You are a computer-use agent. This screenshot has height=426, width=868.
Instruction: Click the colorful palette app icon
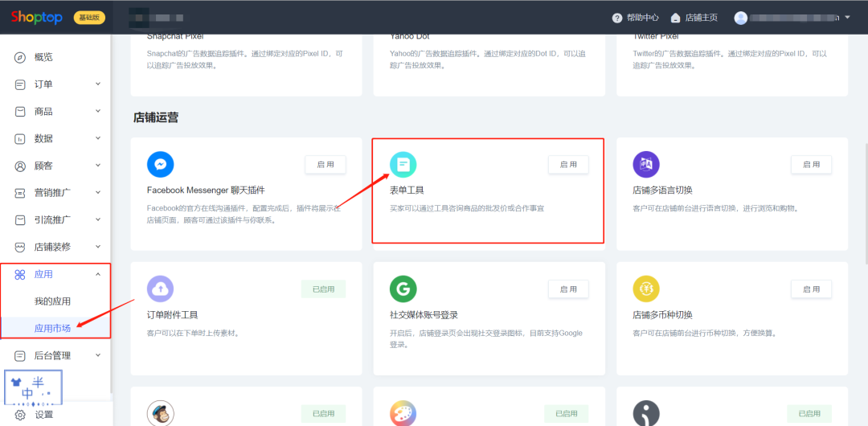point(403,413)
